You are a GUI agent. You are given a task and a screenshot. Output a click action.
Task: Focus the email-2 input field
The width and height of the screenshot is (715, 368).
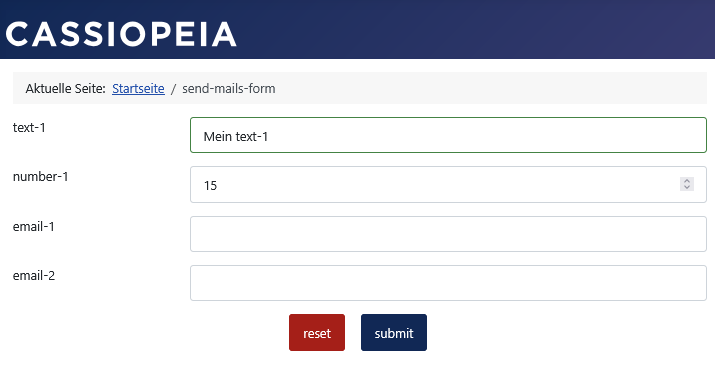[x=448, y=283]
